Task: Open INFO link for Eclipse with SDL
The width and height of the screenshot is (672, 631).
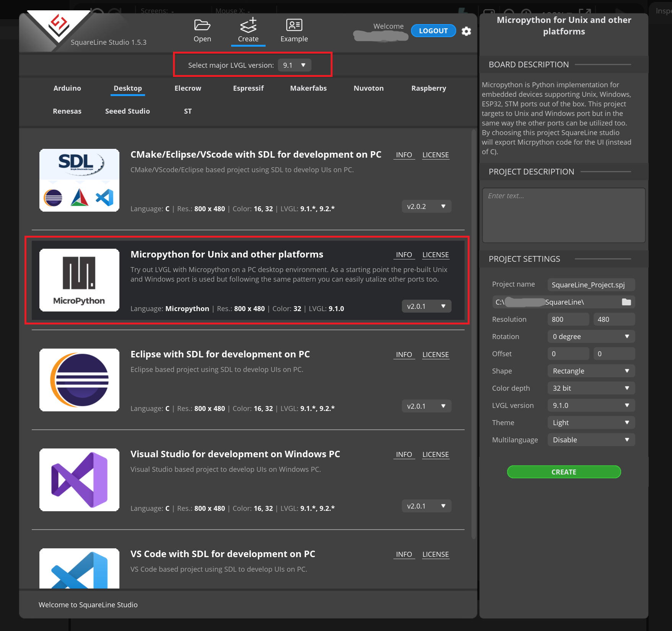Action: [x=404, y=355]
